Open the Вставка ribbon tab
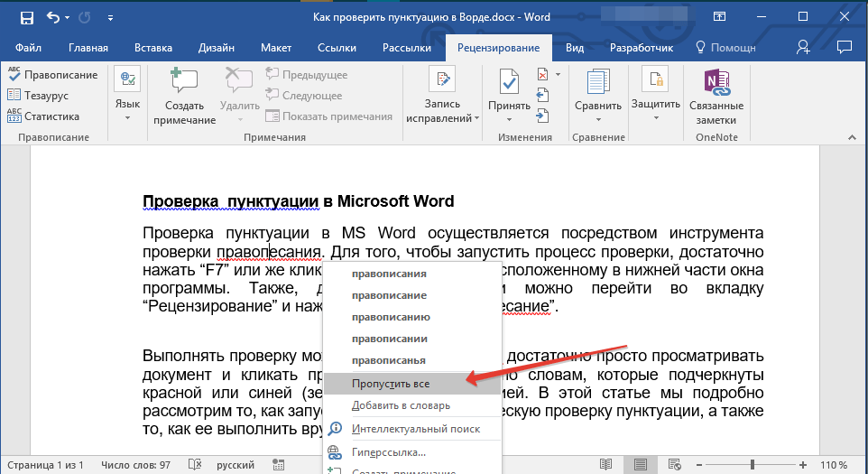 pos(153,48)
